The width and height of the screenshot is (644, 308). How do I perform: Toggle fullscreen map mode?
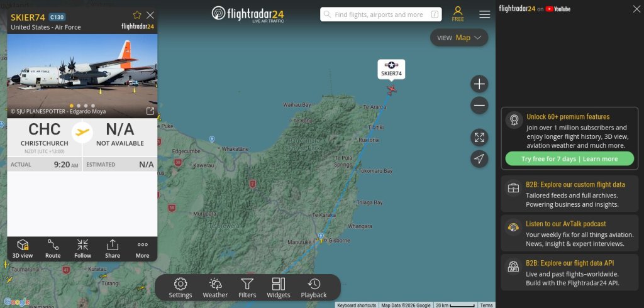[479, 137]
